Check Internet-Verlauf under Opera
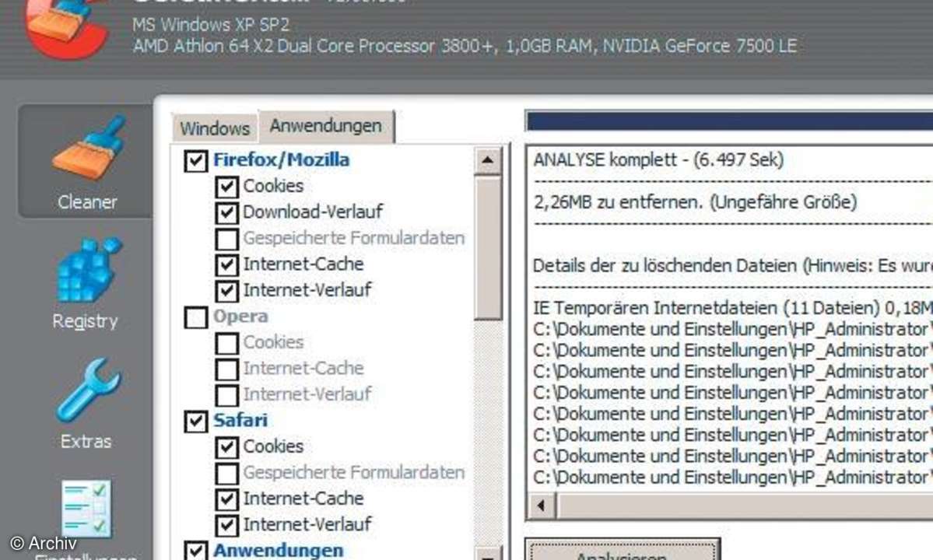This screenshot has width=933, height=560. coord(226,395)
